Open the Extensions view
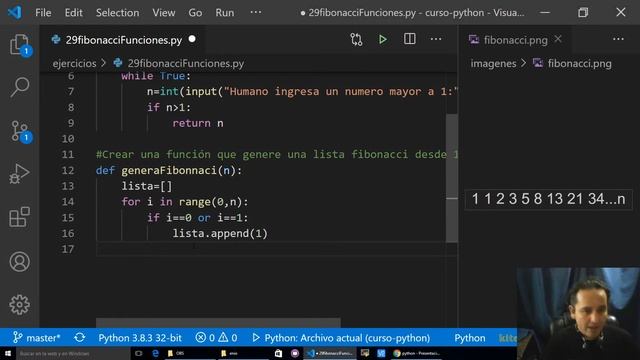640x360 pixels. pyautogui.click(x=19, y=217)
